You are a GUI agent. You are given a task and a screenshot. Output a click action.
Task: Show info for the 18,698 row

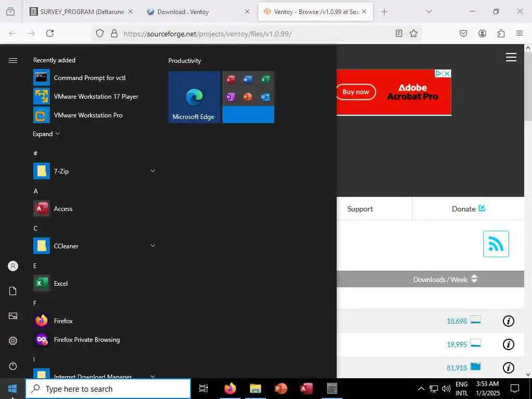[x=508, y=321]
